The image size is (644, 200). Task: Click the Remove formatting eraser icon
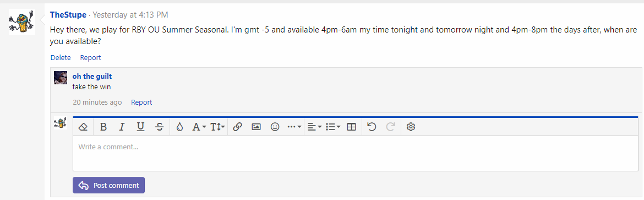click(83, 127)
